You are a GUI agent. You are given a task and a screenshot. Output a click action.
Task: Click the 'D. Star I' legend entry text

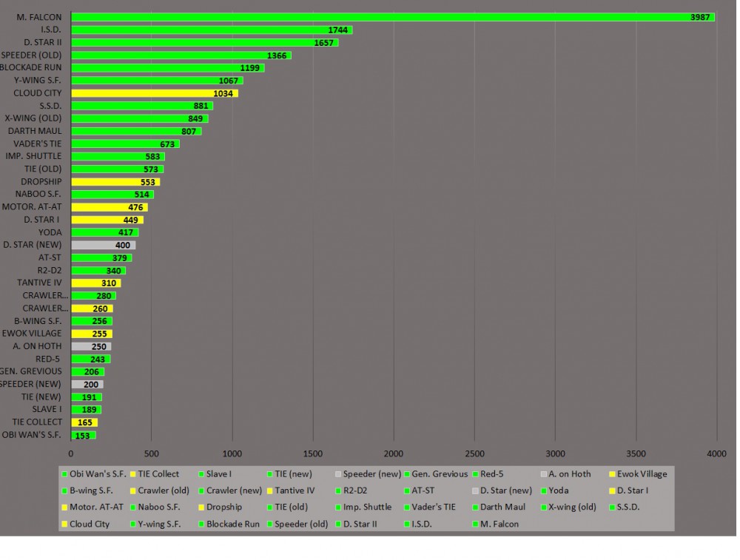point(633,490)
